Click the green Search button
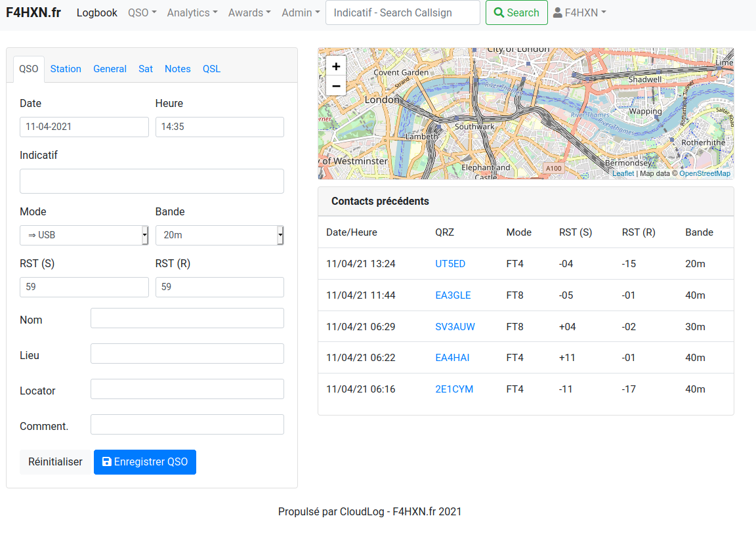Image resolution: width=756 pixels, height=535 pixels. (x=516, y=12)
